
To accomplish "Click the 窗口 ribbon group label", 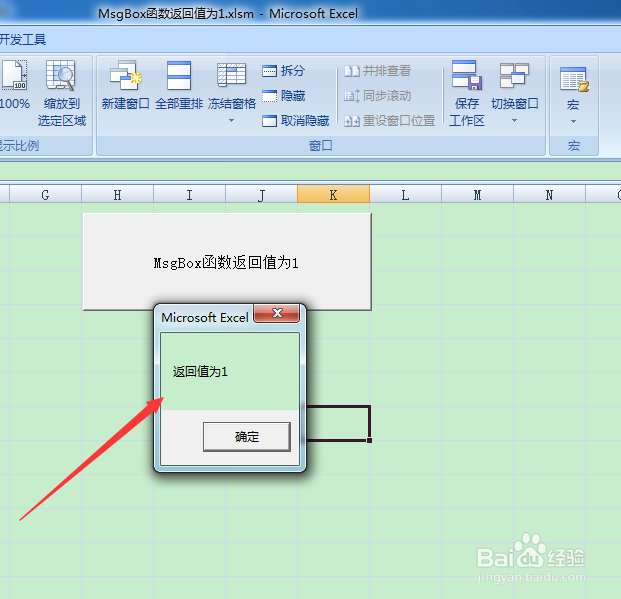I will 320,146.
